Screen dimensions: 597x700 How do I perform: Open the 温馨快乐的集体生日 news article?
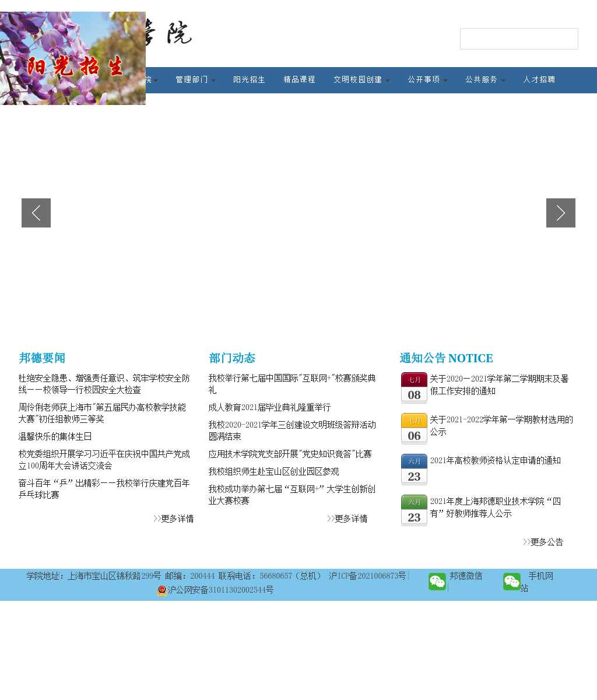point(55,437)
